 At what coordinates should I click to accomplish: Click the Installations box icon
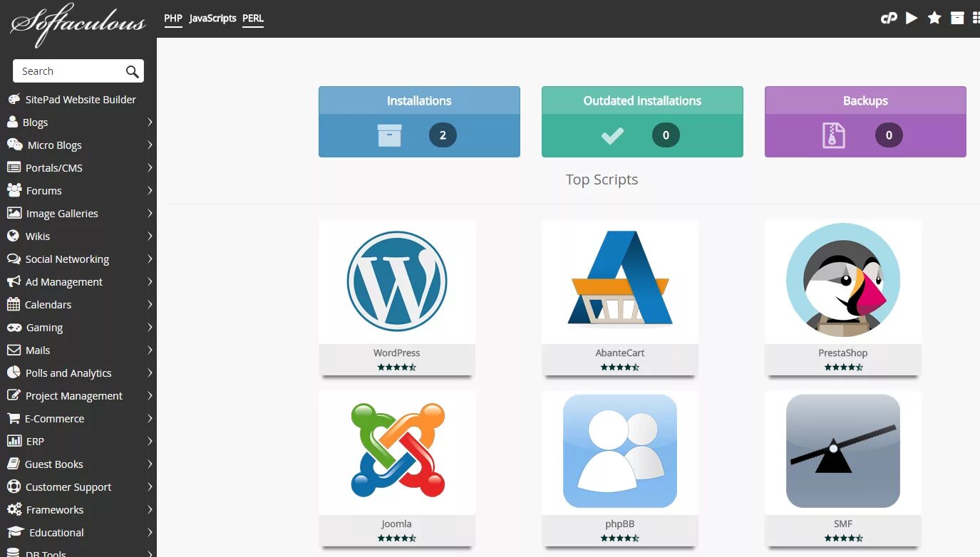coord(390,135)
